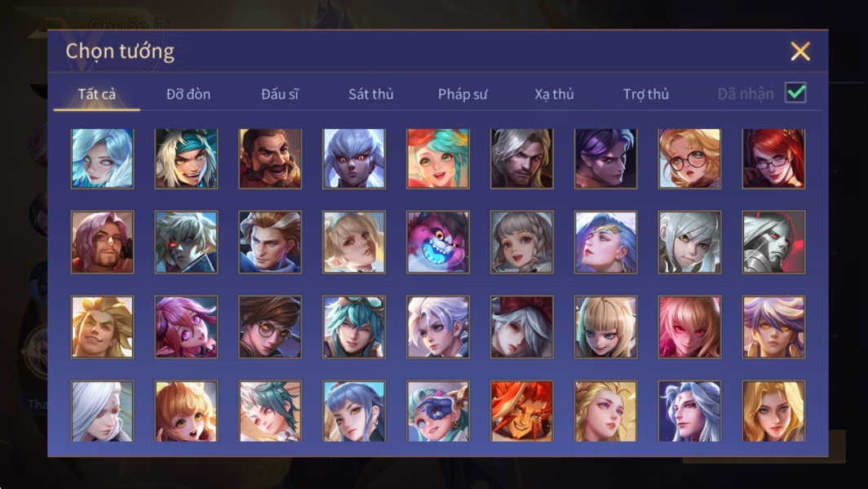Pick the light-blue haired girl hero portrait
The image size is (868, 489).
[103, 158]
